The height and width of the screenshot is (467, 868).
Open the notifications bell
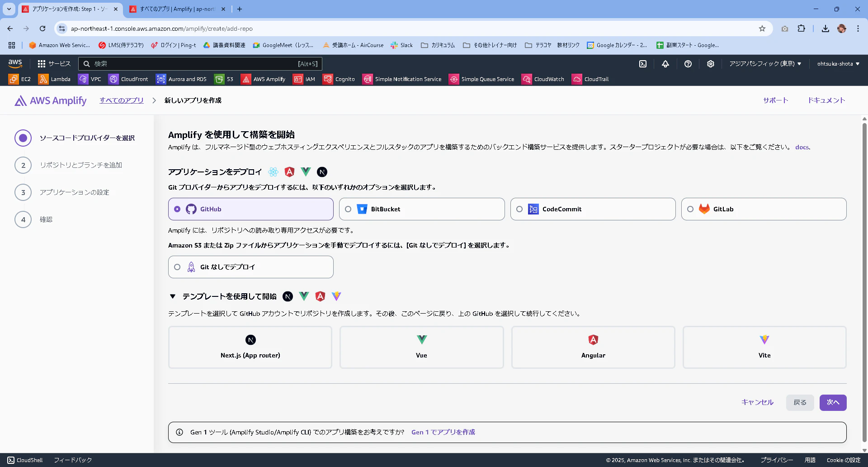pyautogui.click(x=665, y=64)
